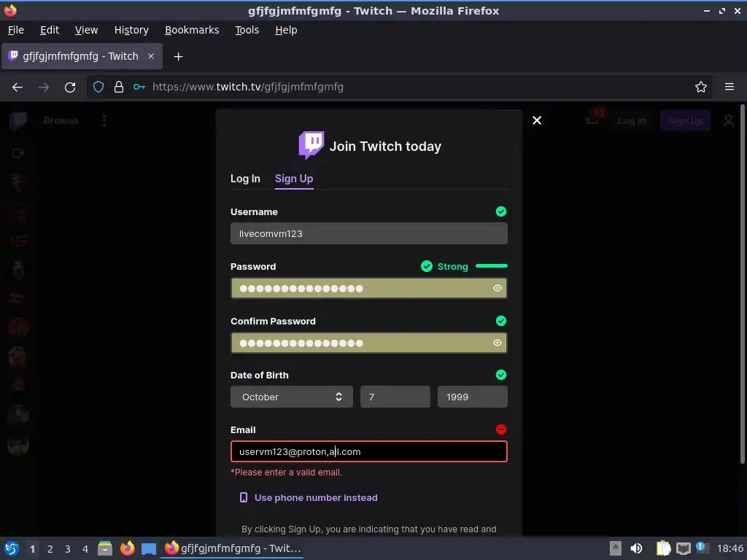Click the green check next to Confirm Password
Screen dimensions: 747x560
click(500, 321)
